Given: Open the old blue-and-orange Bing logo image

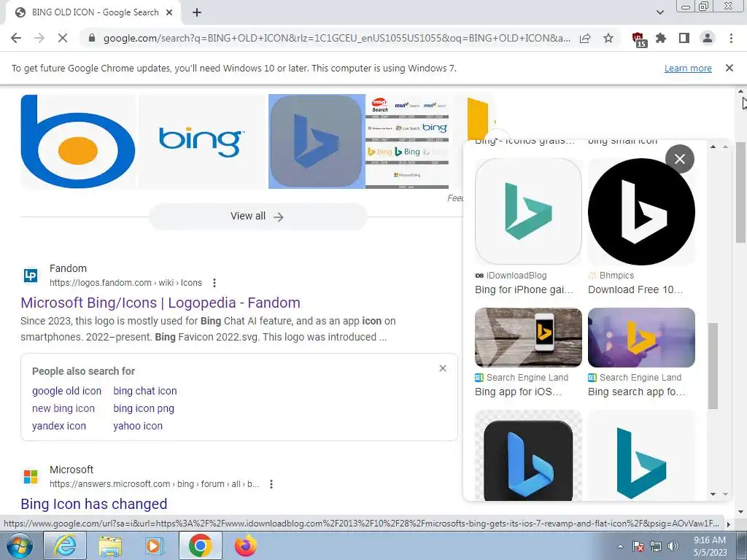Looking at the screenshot, I should pos(78,141).
